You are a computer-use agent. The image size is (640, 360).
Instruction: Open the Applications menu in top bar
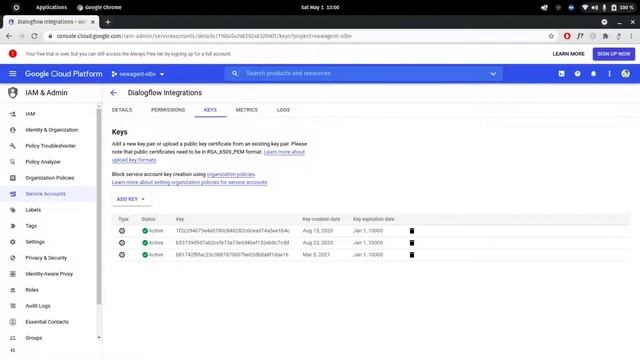pos(51,7)
